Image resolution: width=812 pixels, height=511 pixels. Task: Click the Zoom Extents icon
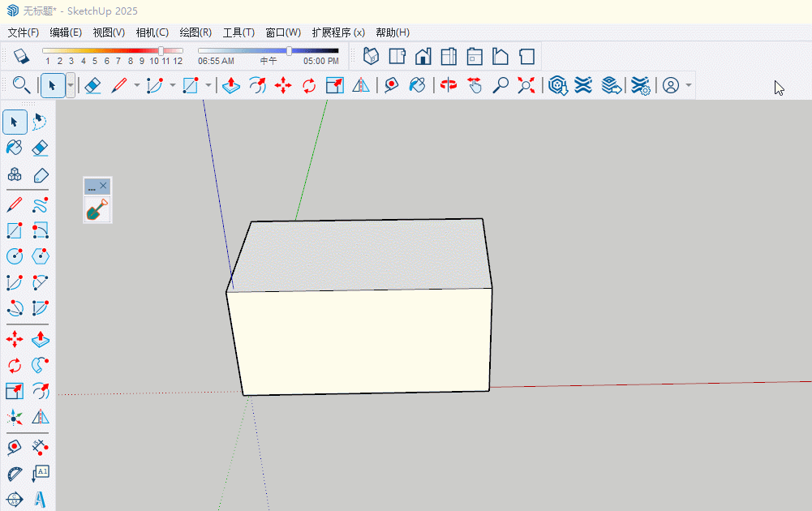(x=526, y=85)
